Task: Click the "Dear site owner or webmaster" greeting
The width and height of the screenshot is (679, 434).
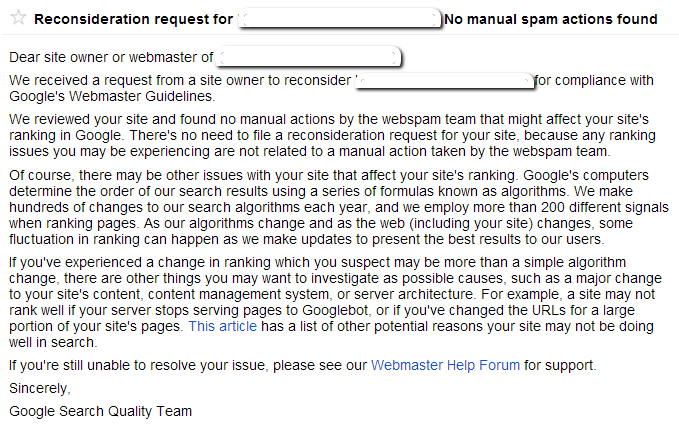Action: pyautogui.click(x=110, y=58)
